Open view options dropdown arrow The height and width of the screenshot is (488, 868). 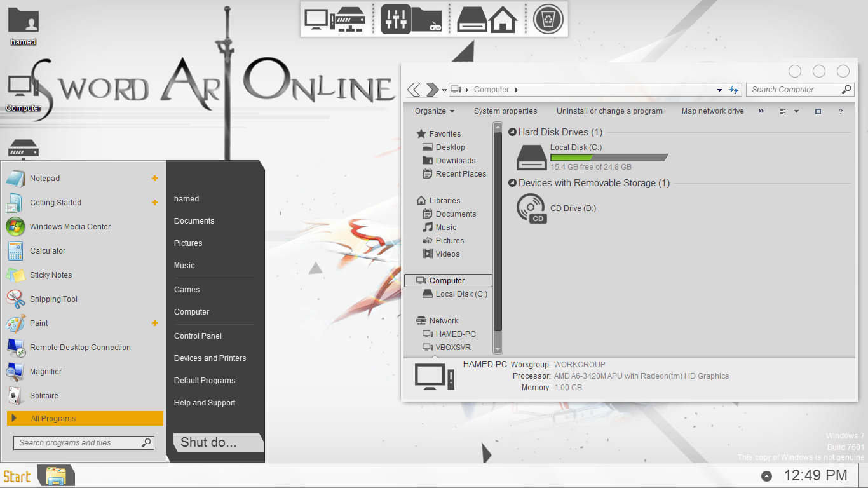pyautogui.click(x=796, y=111)
